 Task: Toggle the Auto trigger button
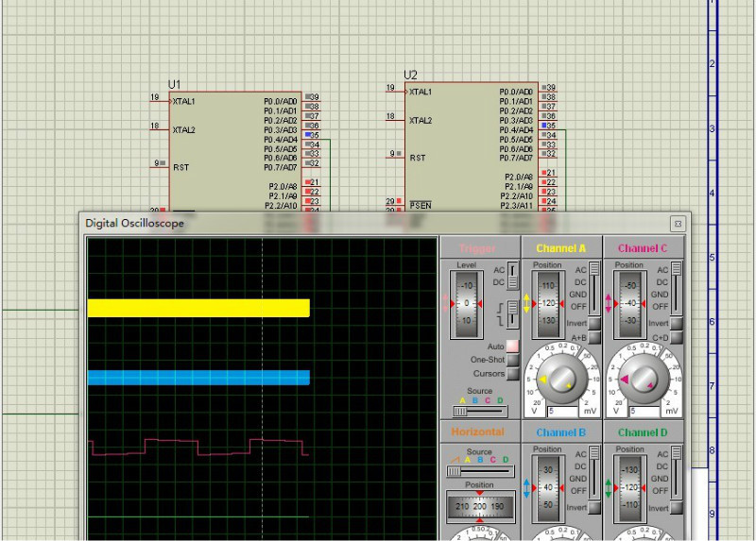point(512,347)
